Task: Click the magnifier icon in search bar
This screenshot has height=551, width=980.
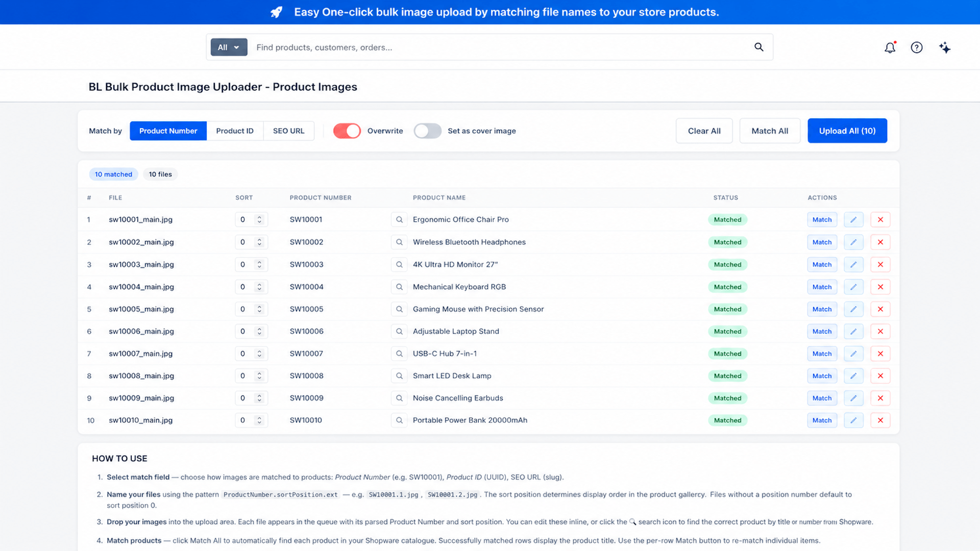Action: point(759,47)
